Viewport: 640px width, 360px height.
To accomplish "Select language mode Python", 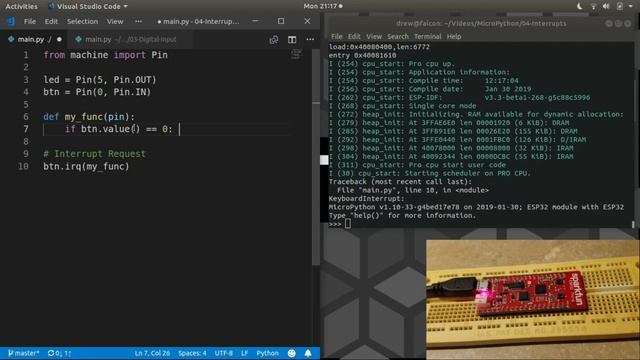I will [x=267, y=353].
